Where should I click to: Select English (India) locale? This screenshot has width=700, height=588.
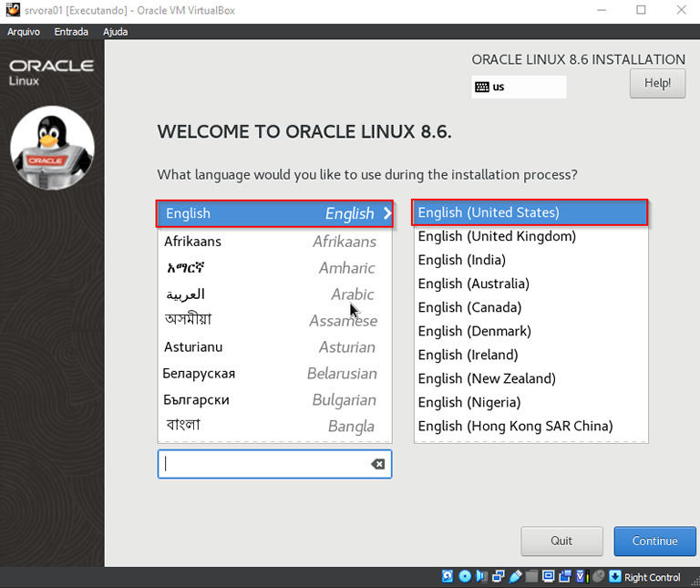[x=530, y=260]
